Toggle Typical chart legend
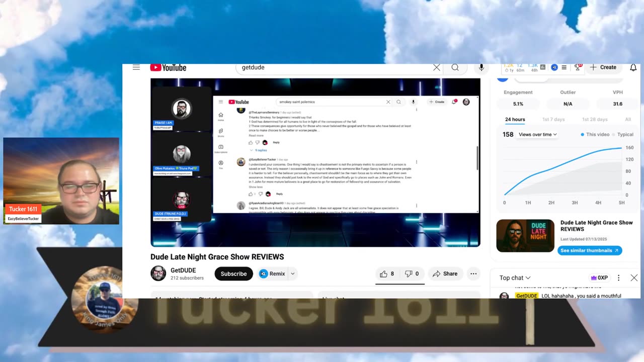 [x=623, y=134]
